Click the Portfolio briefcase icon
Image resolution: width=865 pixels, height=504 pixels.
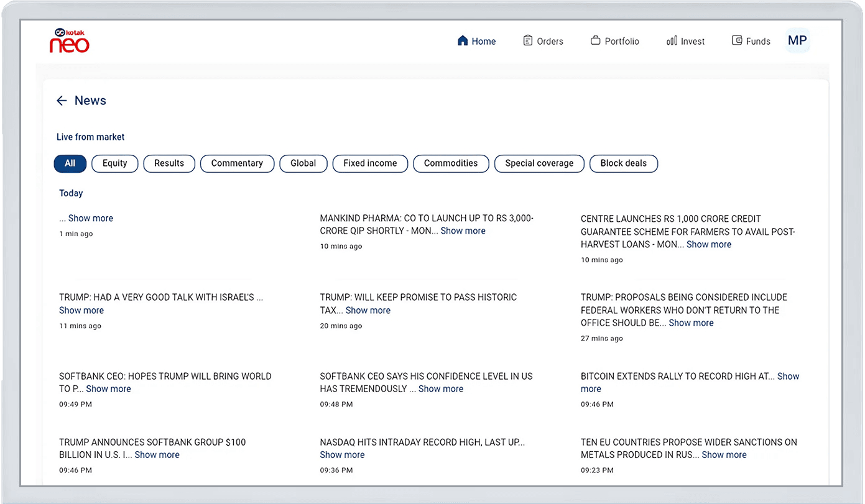(x=595, y=41)
